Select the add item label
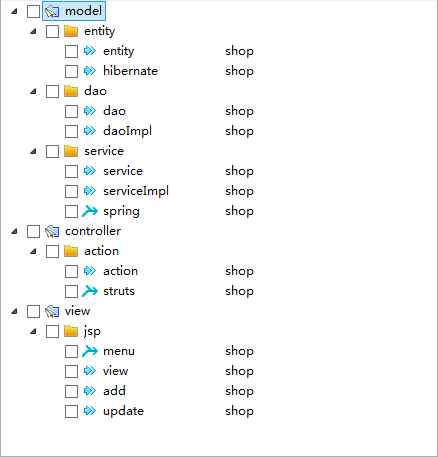The width and height of the screenshot is (438, 457). pos(114,391)
